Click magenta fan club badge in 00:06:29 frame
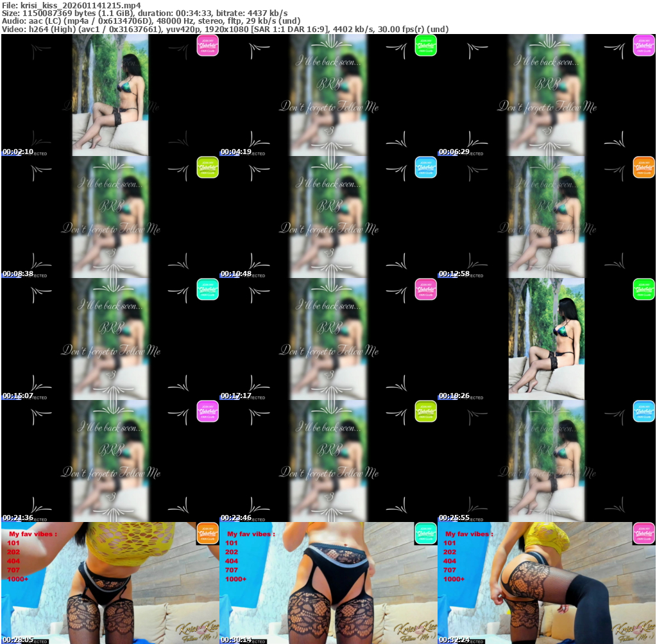 coord(644,46)
